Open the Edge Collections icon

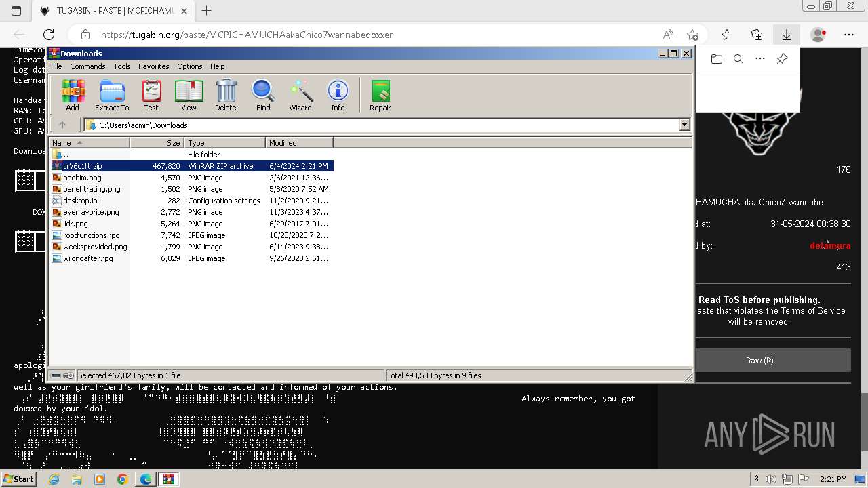pos(757,35)
